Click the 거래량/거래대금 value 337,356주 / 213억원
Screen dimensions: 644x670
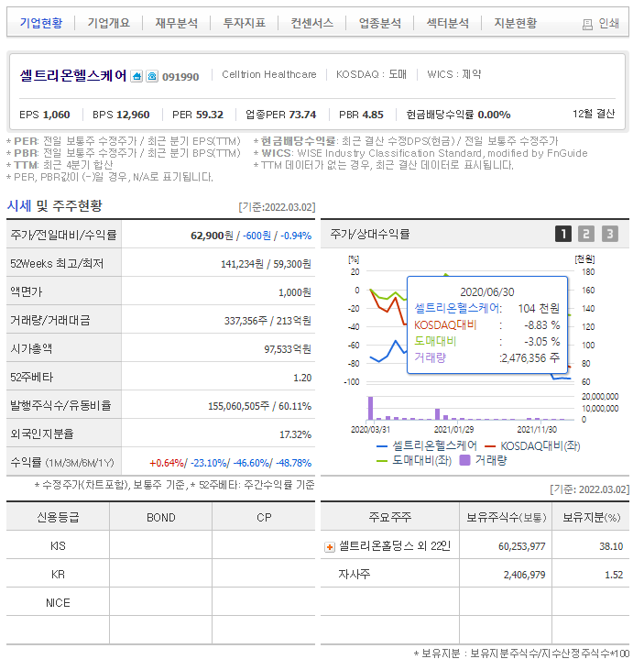[267, 321]
